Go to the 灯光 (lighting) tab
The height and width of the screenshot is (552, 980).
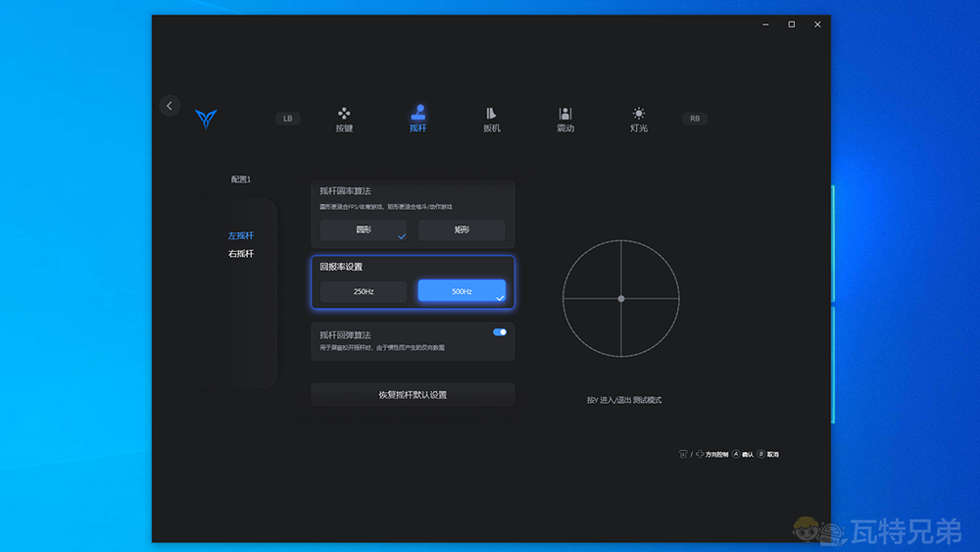639,120
